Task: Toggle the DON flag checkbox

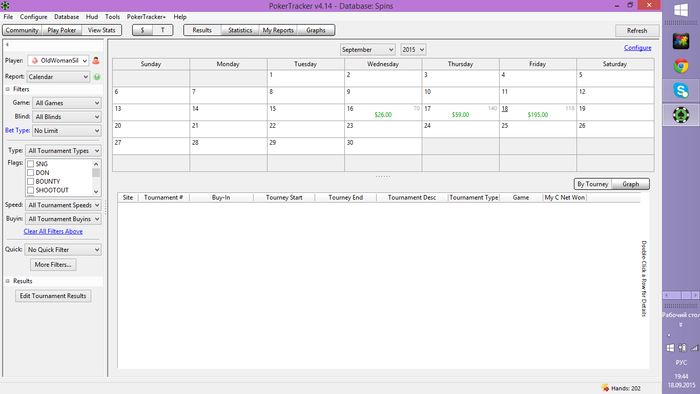Action: [x=31, y=173]
